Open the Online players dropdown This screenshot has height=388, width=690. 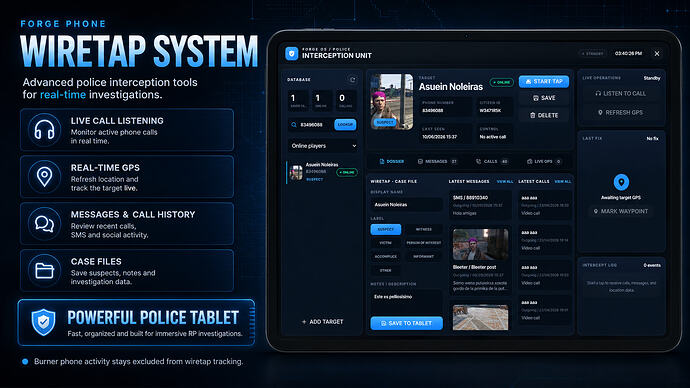pos(323,146)
